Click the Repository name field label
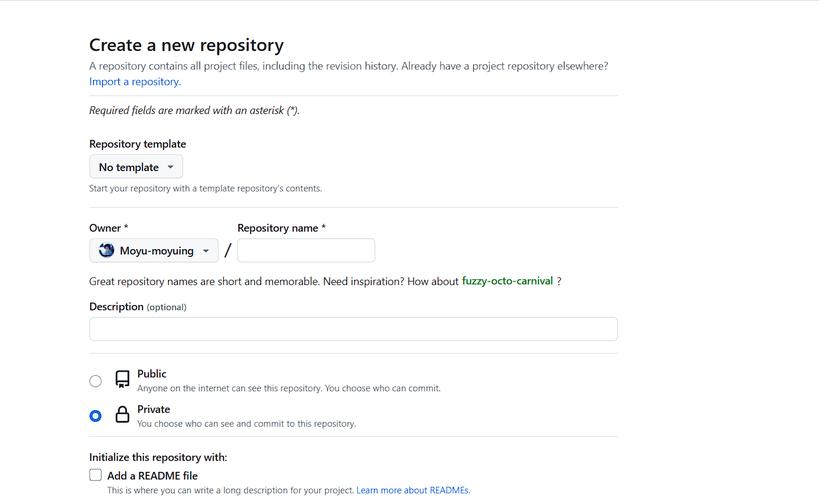Viewport: 819px width, 500px height. pyautogui.click(x=278, y=228)
